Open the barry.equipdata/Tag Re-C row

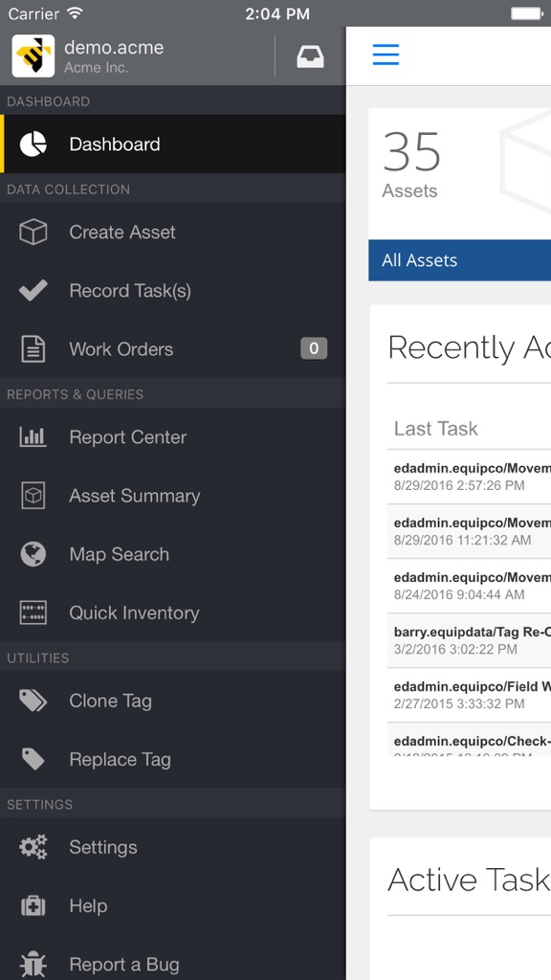(469, 640)
